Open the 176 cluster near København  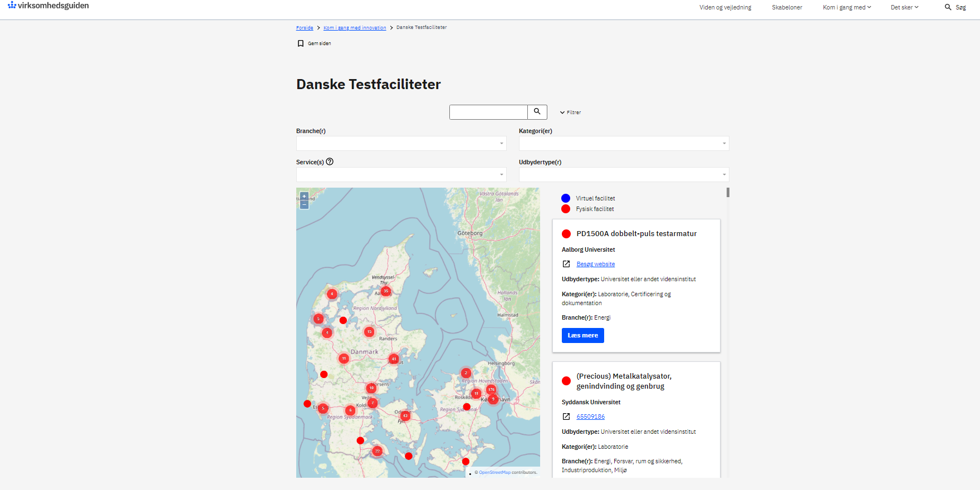(491, 390)
